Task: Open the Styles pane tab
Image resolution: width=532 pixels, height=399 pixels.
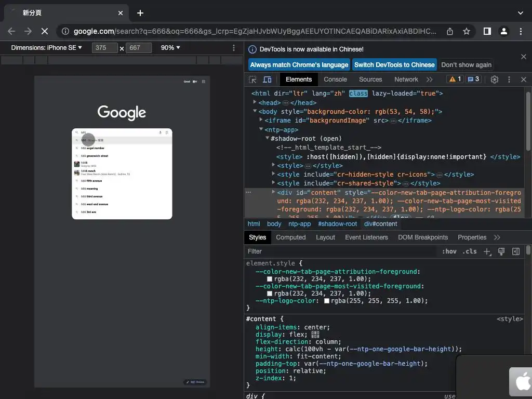Action: tap(257, 237)
